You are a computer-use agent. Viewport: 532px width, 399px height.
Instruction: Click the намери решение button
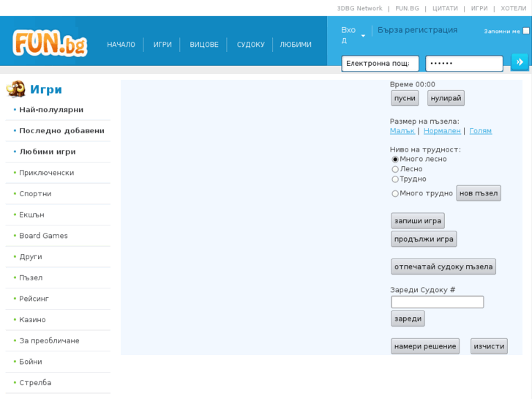[x=425, y=346]
